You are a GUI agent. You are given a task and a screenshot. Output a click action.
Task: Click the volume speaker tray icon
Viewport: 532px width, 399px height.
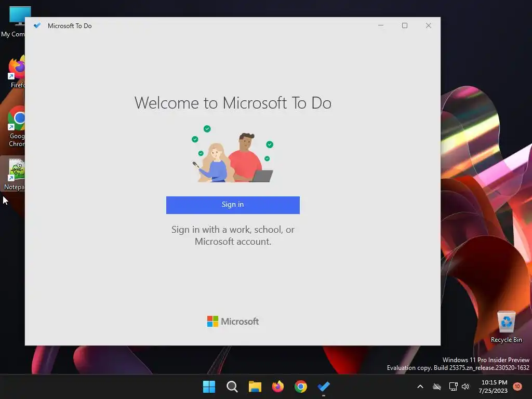click(465, 387)
